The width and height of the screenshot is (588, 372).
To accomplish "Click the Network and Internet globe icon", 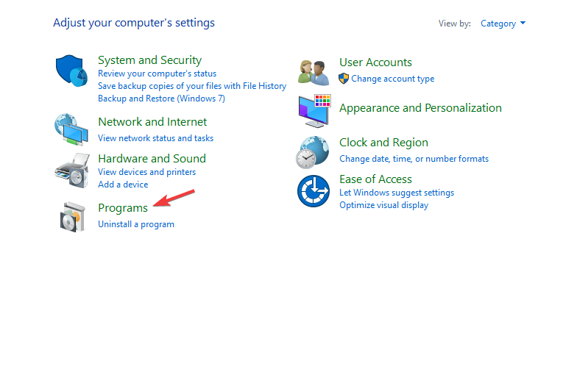I will 71,129.
